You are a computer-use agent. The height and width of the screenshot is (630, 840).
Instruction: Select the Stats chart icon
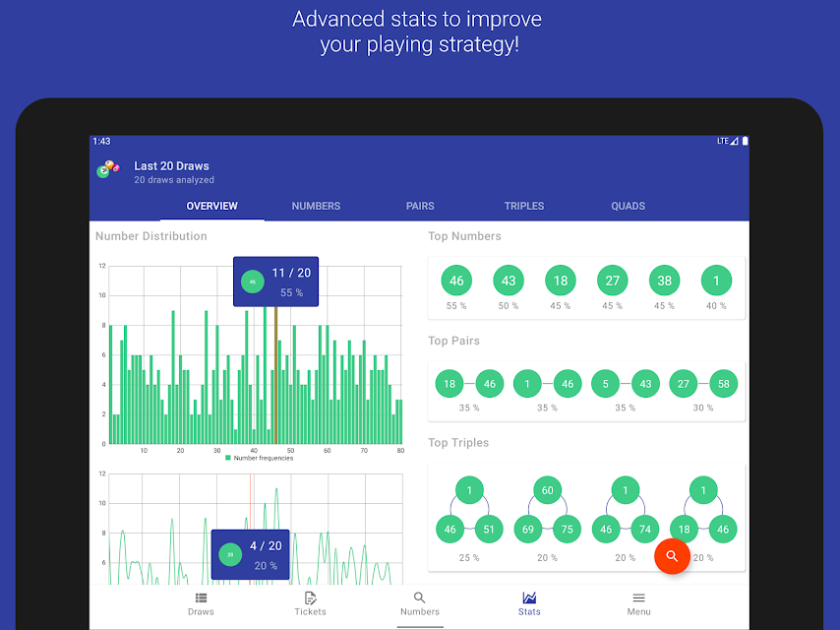click(529, 598)
